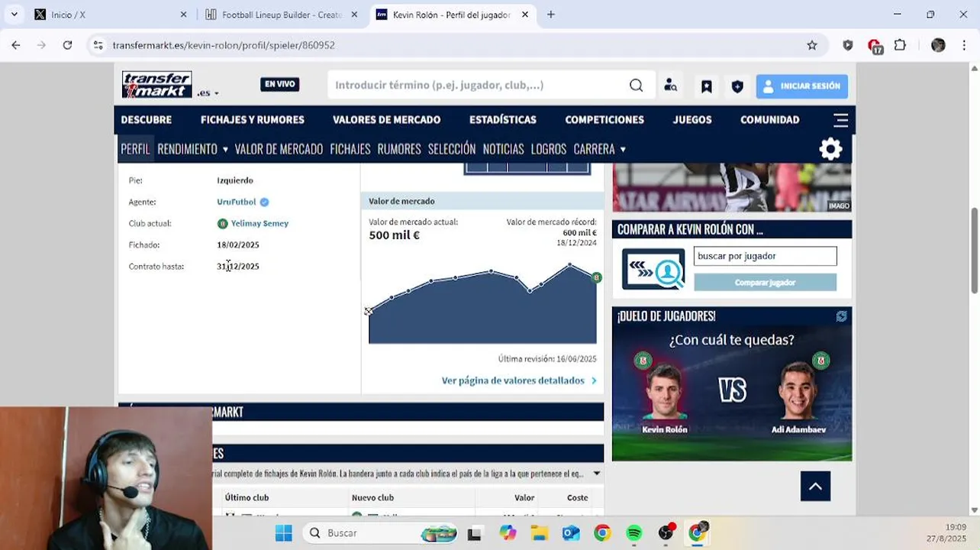Image resolution: width=980 pixels, height=550 pixels.
Task: Switch to Football Lineup Builder tab
Action: point(284,15)
